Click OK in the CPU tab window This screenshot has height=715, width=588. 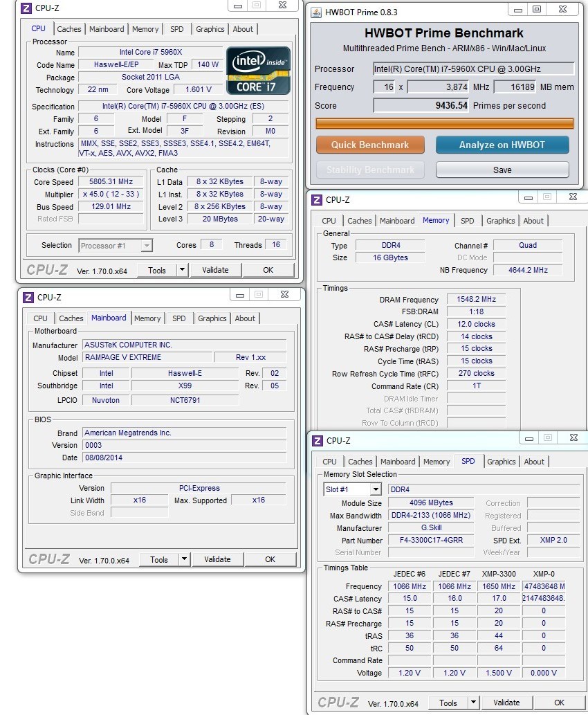268,270
